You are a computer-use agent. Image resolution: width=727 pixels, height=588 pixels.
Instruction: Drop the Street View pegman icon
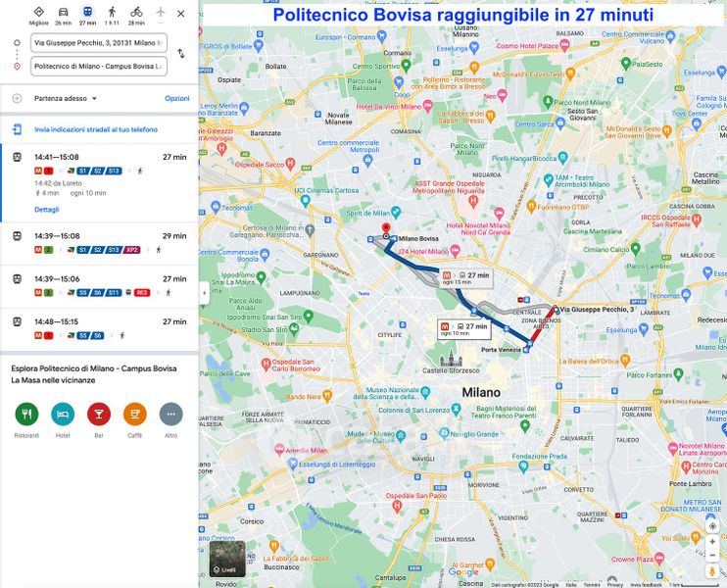pos(712,570)
